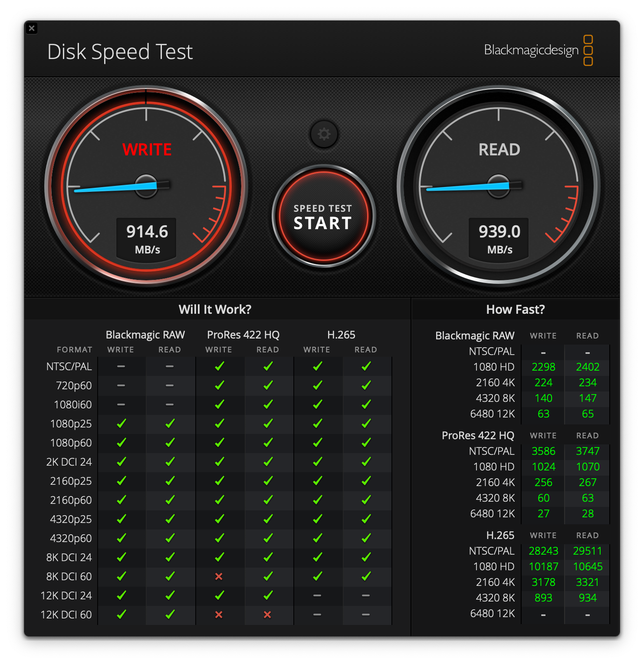Click the 267 read value for ProRes 2160 4K
The height and width of the screenshot is (664, 644).
pos(588,483)
